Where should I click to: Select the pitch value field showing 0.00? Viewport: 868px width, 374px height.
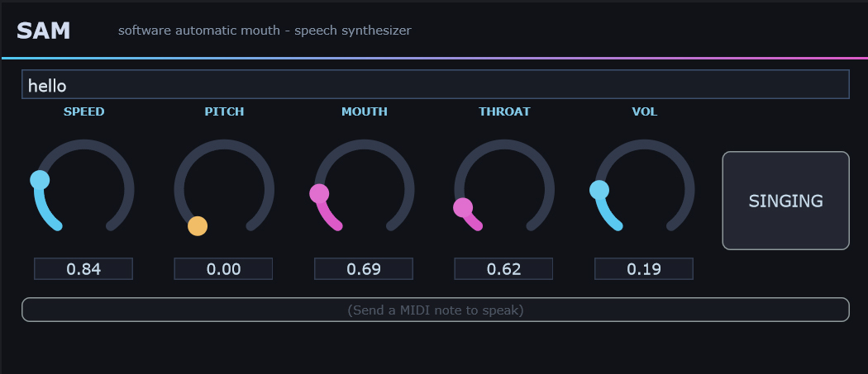tap(224, 269)
